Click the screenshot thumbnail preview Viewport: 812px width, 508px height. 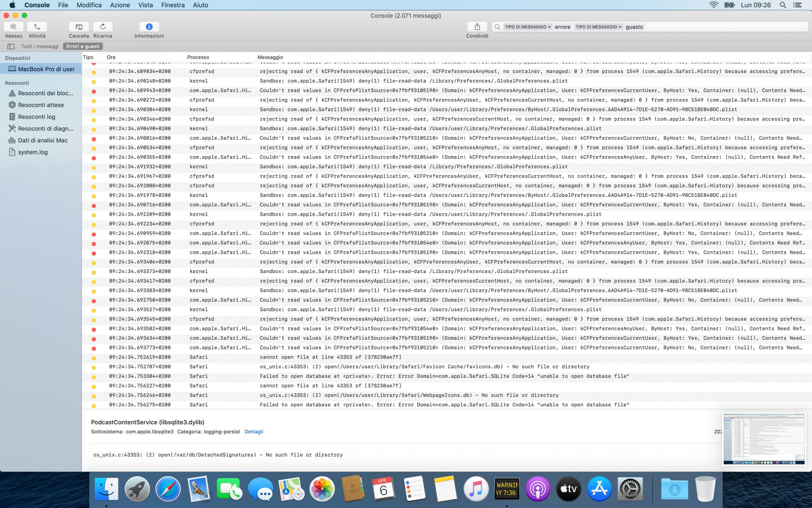click(x=764, y=439)
